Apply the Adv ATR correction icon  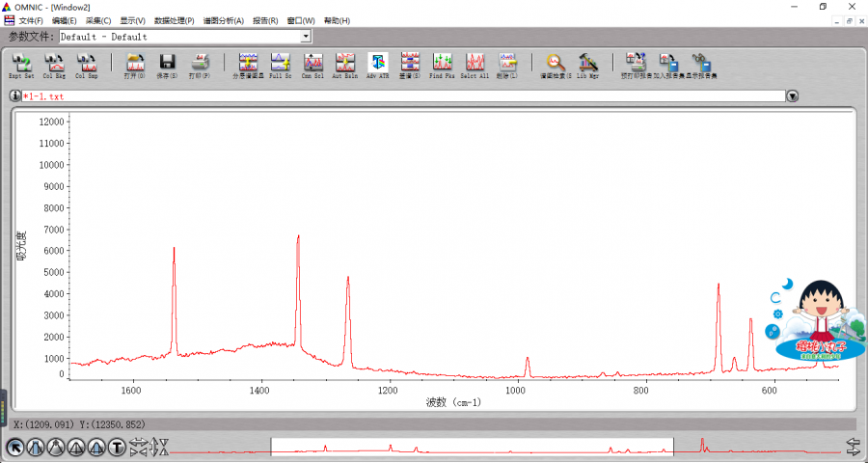click(x=377, y=66)
